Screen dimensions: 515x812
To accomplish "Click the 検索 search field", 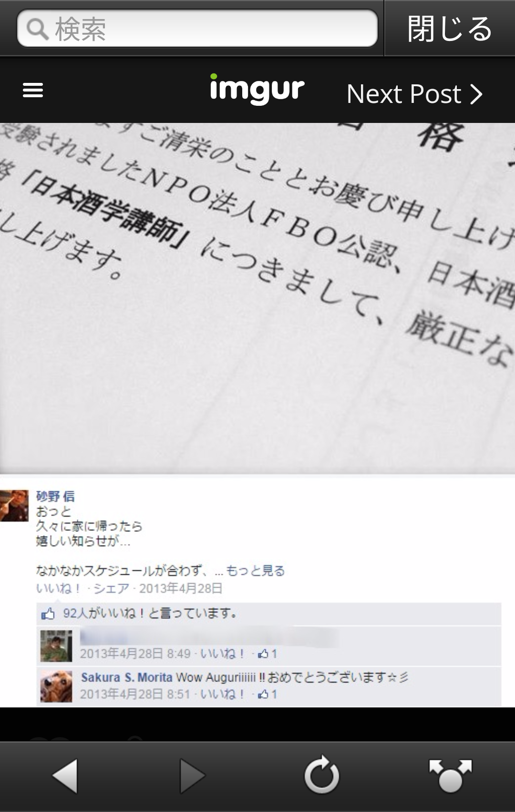I will coord(197,29).
